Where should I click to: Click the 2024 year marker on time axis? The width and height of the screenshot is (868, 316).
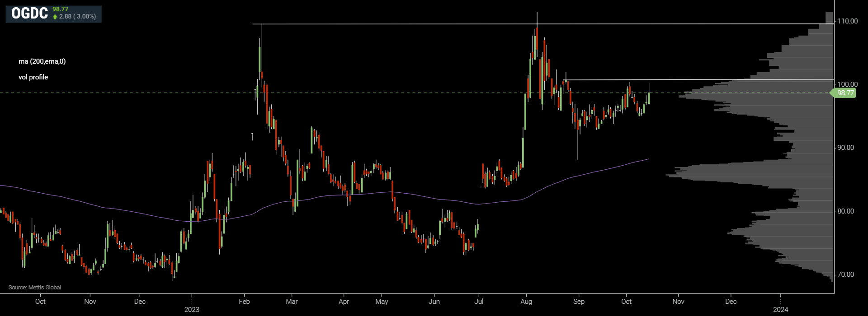point(781,310)
